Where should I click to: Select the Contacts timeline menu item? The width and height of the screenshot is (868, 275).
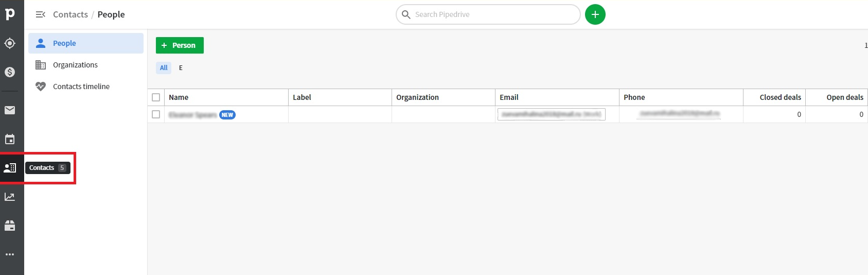86,87
